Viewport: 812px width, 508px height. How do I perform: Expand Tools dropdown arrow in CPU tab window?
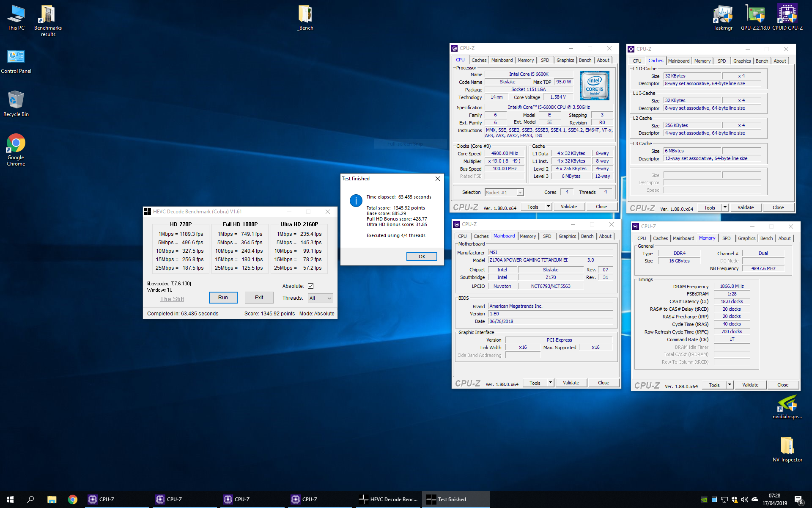pyautogui.click(x=548, y=207)
